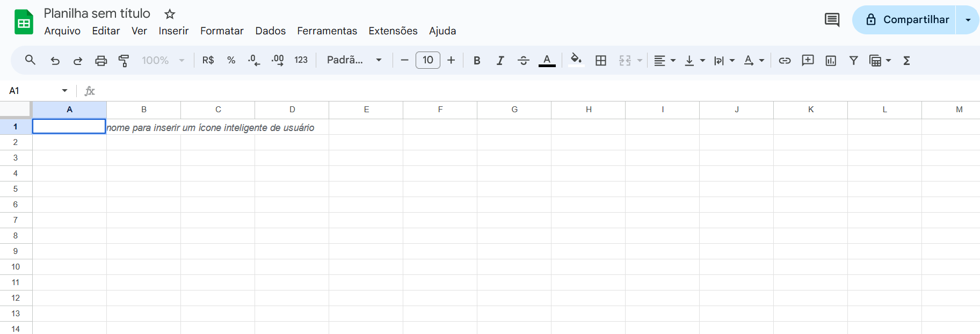
Task: Open vertical align dropdown
Action: [x=694, y=61]
